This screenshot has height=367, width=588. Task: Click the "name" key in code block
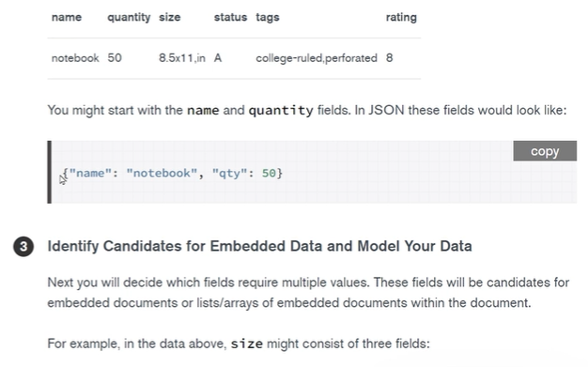point(90,174)
